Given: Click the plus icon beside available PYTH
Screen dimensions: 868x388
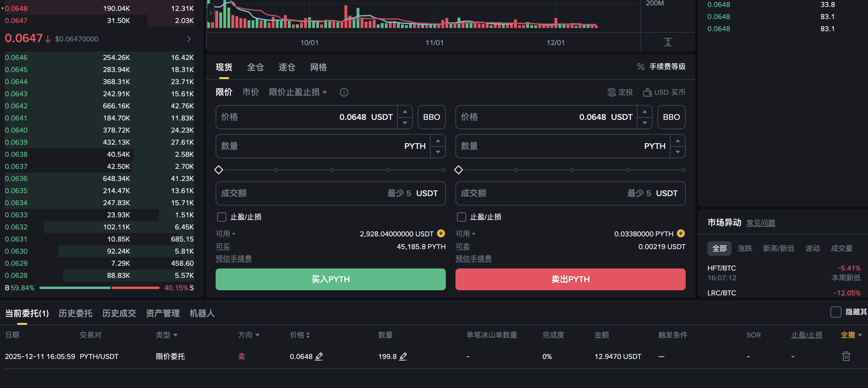Looking at the screenshot, I should (681, 233).
